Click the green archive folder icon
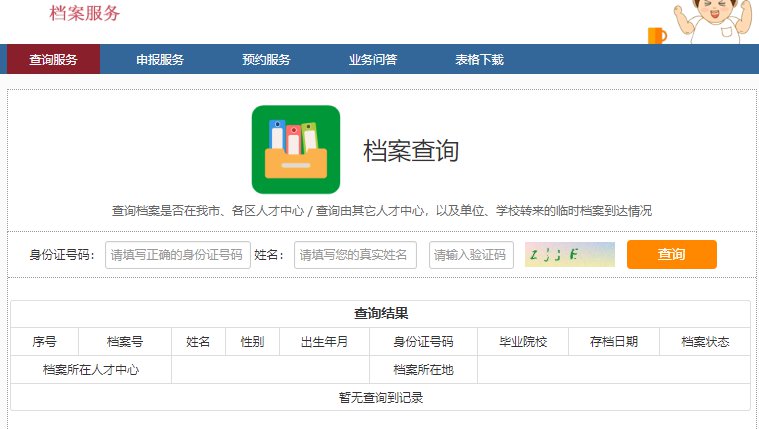Image resolution: width=759 pixels, height=429 pixels. pyautogui.click(x=295, y=149)
